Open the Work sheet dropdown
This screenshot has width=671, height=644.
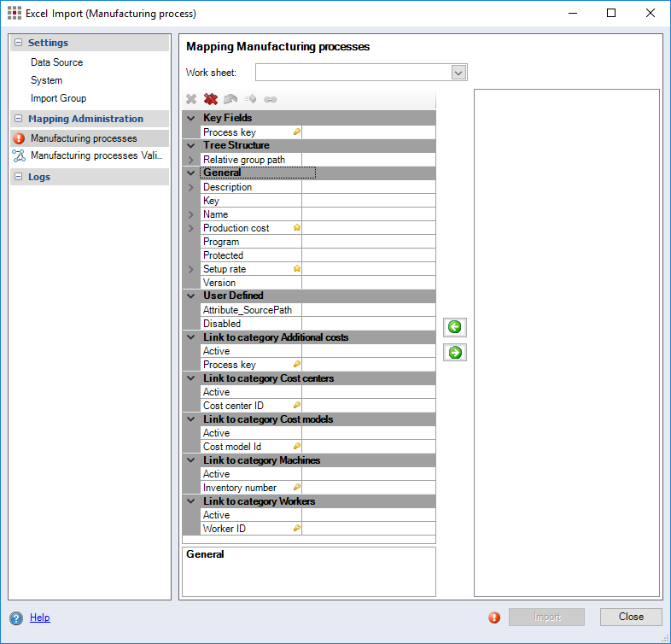click(x=458, y=73)
